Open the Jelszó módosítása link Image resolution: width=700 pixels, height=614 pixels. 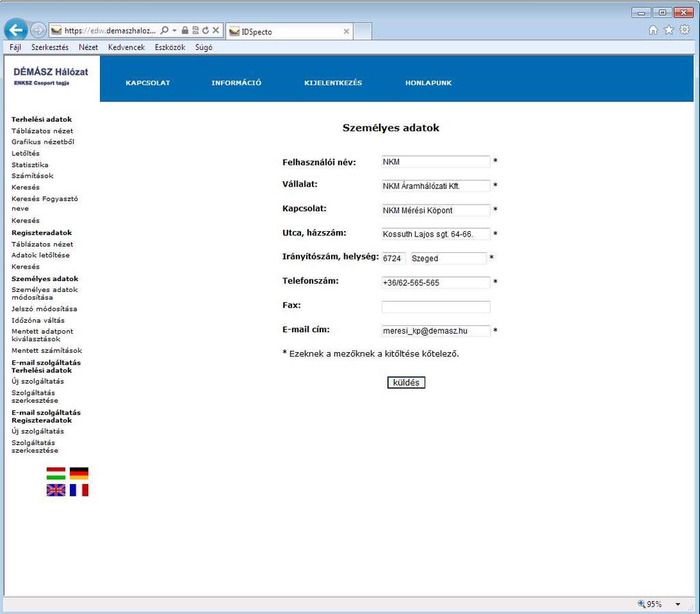[x=44, y=309]
